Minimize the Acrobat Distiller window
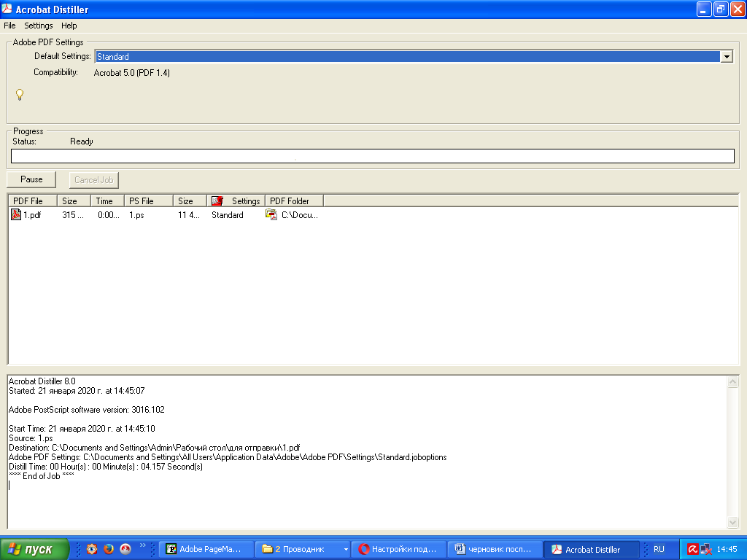 pos(704,9)
